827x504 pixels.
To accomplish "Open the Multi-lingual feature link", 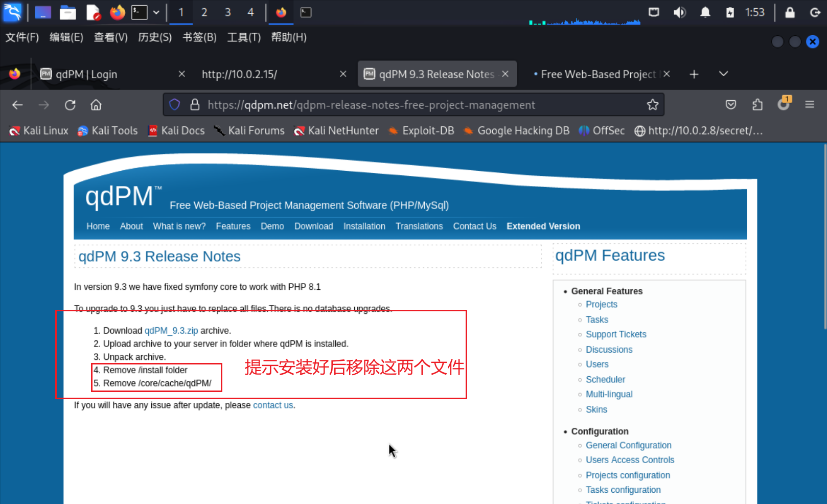I will pos(609,394).
